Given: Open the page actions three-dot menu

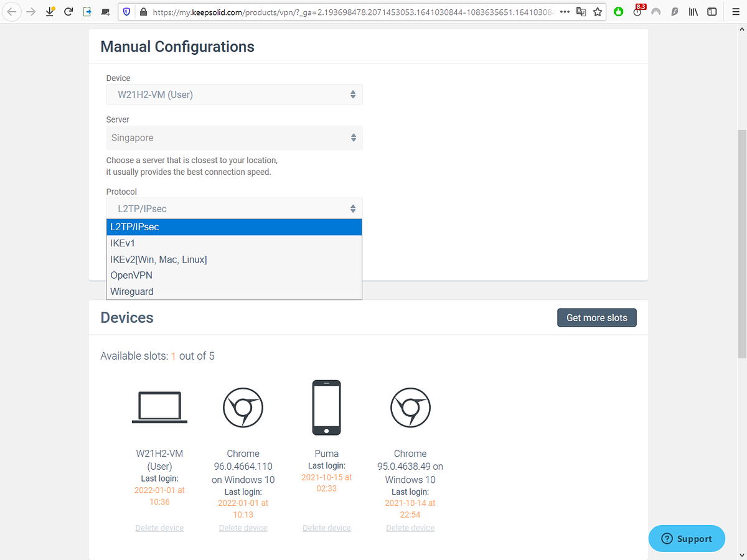Looking at the screenshot, I should pos(565,11).
